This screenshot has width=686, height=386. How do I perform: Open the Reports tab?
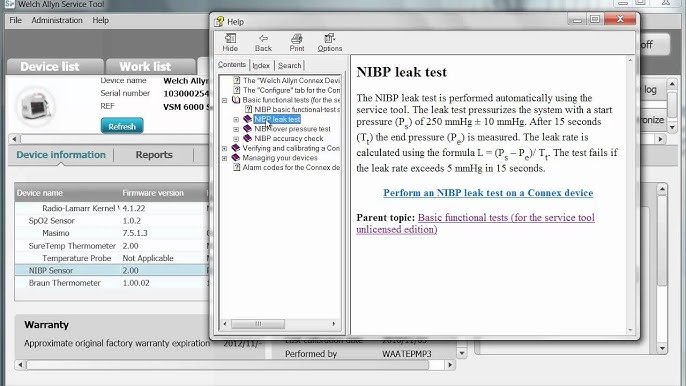click(154, 155)
